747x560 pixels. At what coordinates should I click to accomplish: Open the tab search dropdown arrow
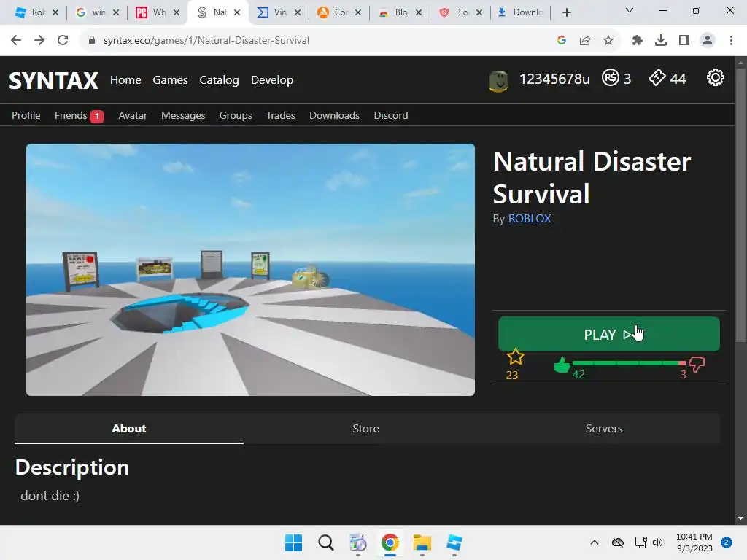pyautogui.click(x=630, y=10)
